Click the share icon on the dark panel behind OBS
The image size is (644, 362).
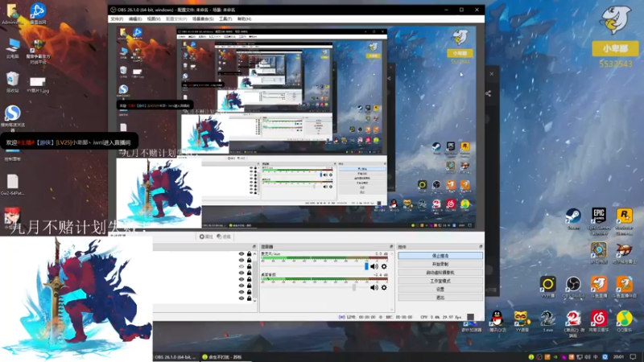click(x=488, y=93)
